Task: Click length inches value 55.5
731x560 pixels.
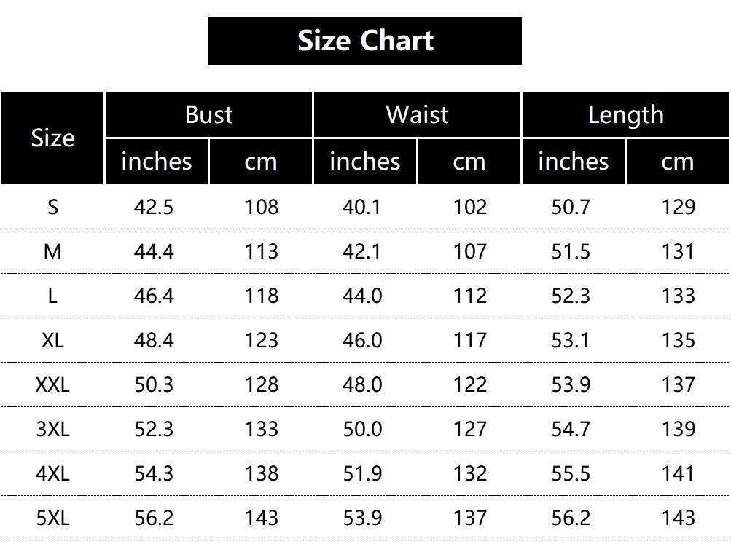Action: click(571, 473)
